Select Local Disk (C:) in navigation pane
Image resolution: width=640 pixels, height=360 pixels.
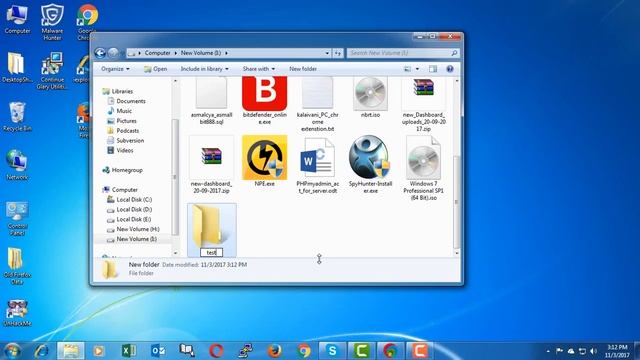pos(134,200)
